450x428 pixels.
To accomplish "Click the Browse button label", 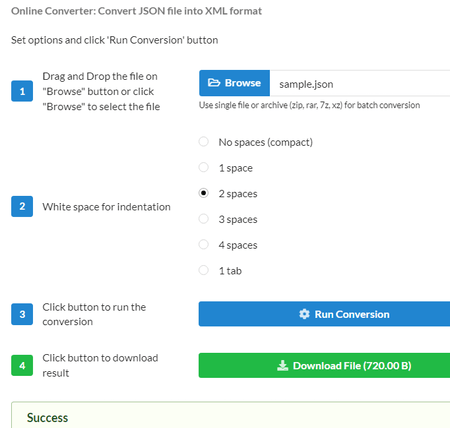I will click(x=243, y=83).
